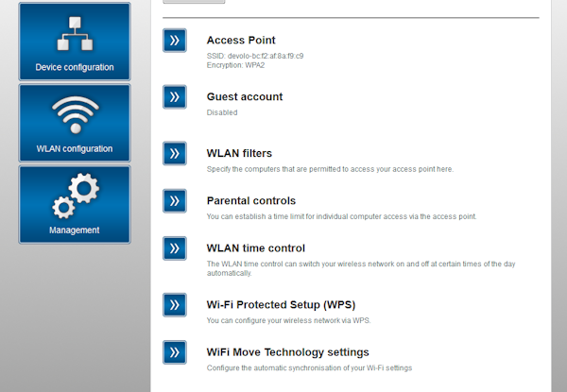
Task: Click the arrow icon beside WLAN time control
Action: click(175, 248)
